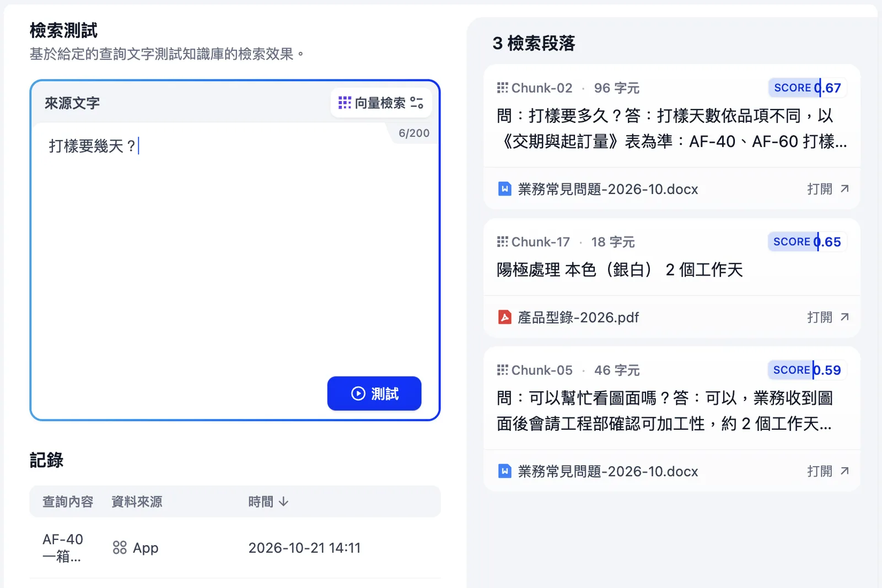Image resolution: width=882 pixels, height=588 pixels.
Task: Open the AF-40 一箱... record row
Action: pyautogui.click(x=235, y=548)
